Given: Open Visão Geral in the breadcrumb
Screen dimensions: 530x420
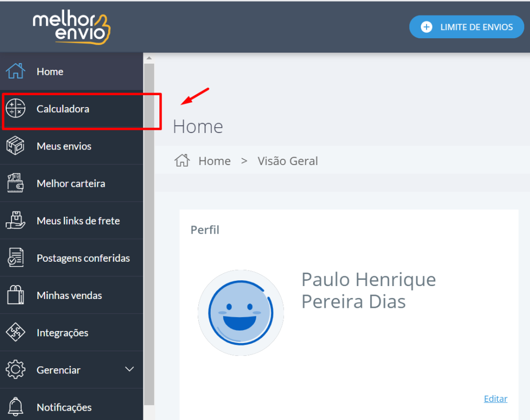Looking at the screenshot, I should (x=288, y=161).
